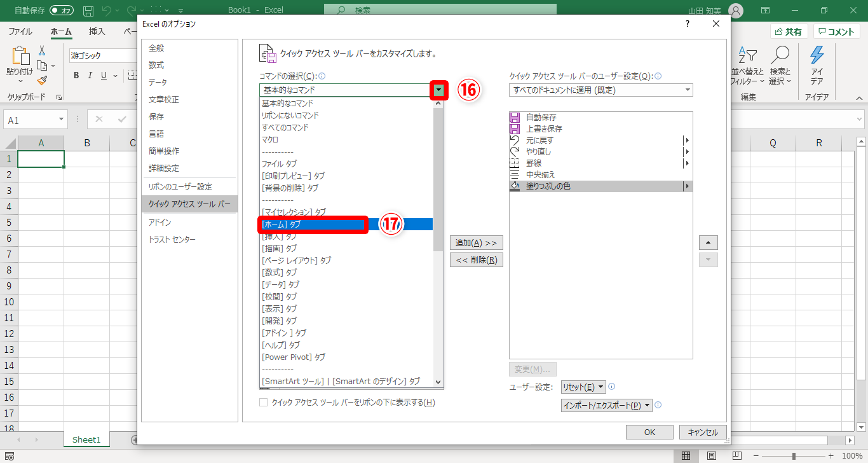The image size is (868, 463).
Task: Open the ribbon display options icon
Action: [x=766, y=10]
